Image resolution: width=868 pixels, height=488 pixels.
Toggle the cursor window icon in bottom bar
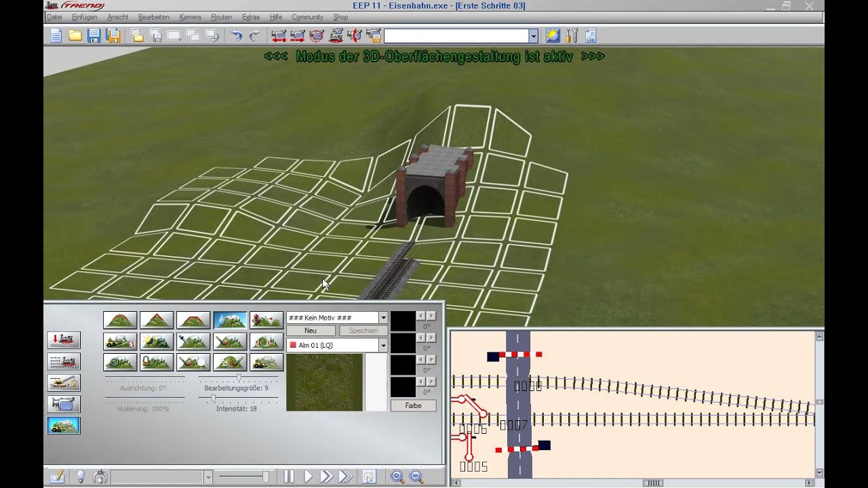(369, 476)
